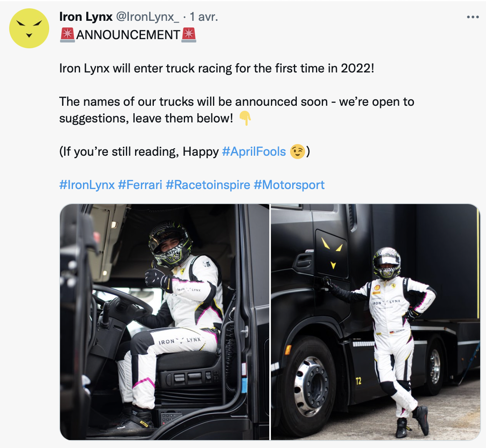The height and width of the screenshot is (448, 486).
Task: Follow the #AprilFools hashtag
Action: pyautogui.click(x=254, y=152)
